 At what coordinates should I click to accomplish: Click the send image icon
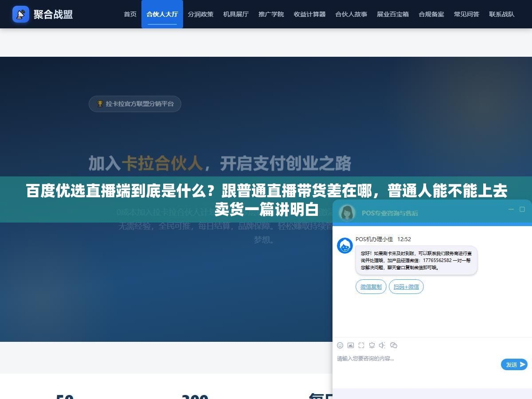pos(351,345)
